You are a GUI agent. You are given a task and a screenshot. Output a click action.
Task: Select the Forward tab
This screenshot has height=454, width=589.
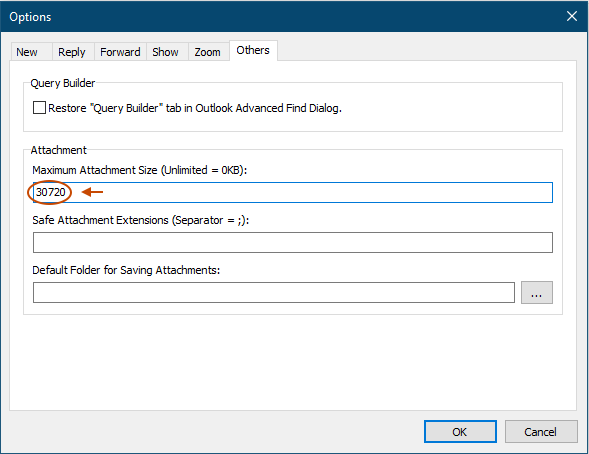tap(120, 52)
